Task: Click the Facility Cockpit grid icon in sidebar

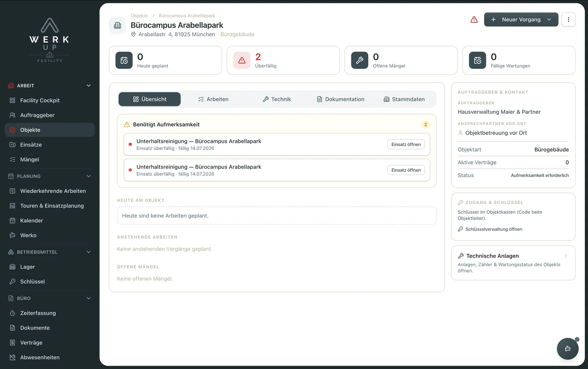Action: point(12,100)
